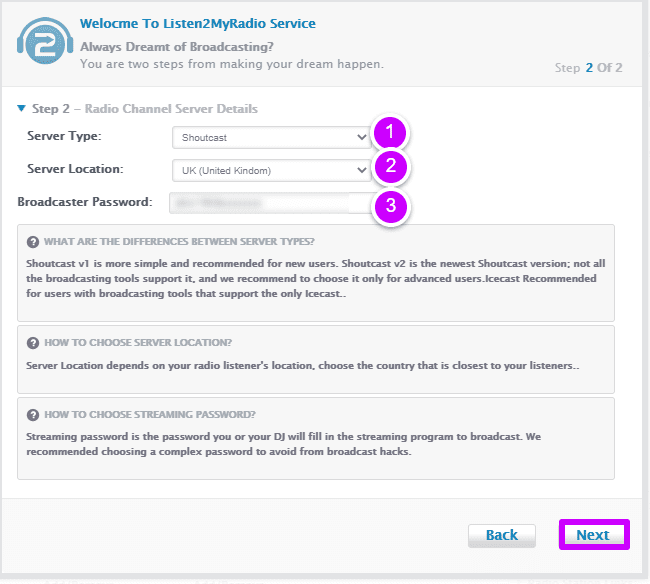
Task: Click the purple number 3 marker
Action: tap(390, 206)
